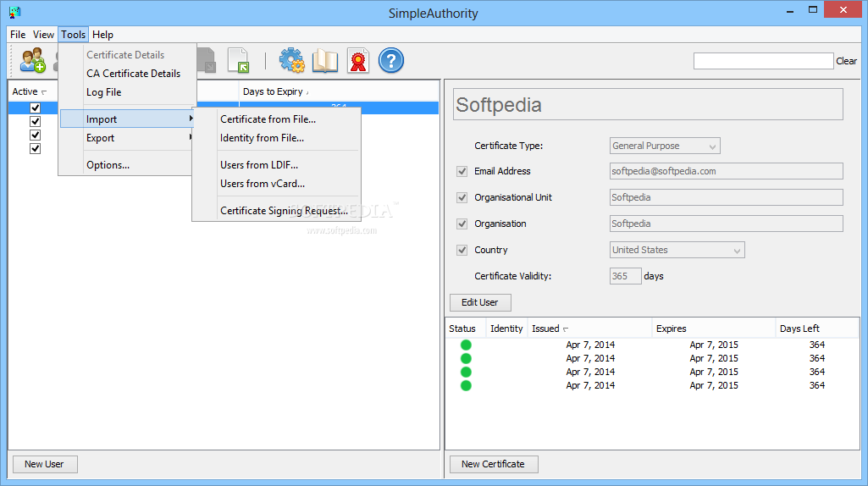Toggle the Country checkbox
The height and width of the screenshot is (486, 868).
462,250
